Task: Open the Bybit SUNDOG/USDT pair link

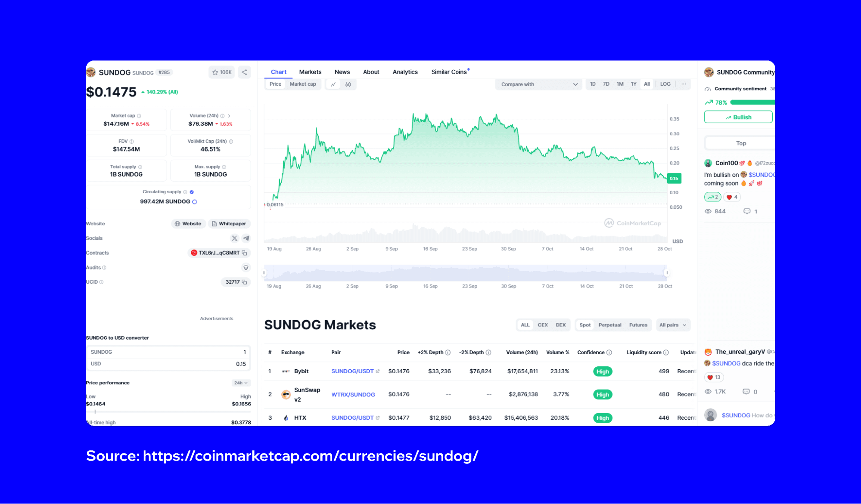Action: tap(355, 371)
